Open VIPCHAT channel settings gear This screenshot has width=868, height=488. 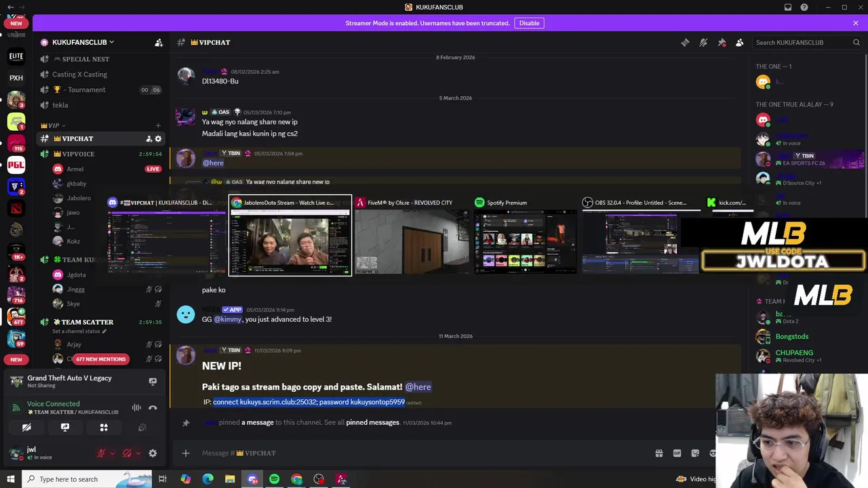tap(158, 138)
